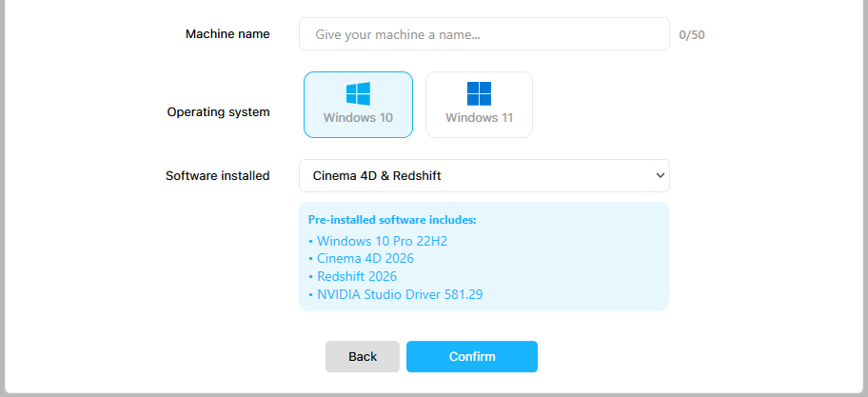Click the Windows 11 logo icon

click(x=479, y=93)
